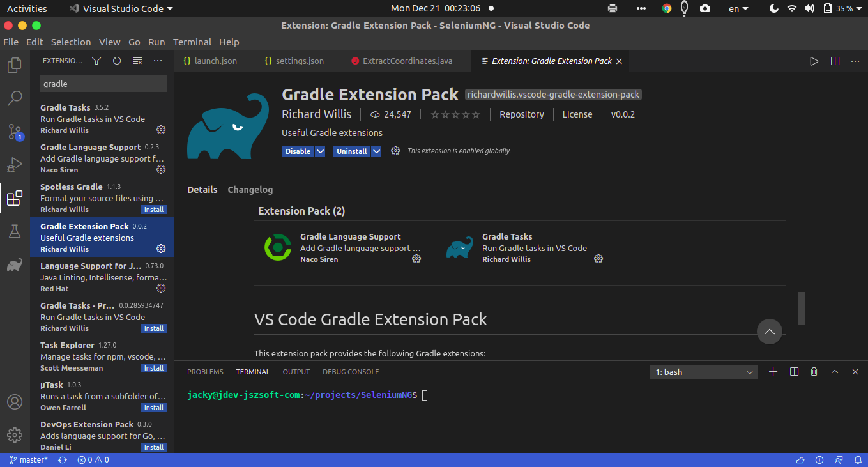
Task: Synchronize changes in status bar
Action: (63, 460)
